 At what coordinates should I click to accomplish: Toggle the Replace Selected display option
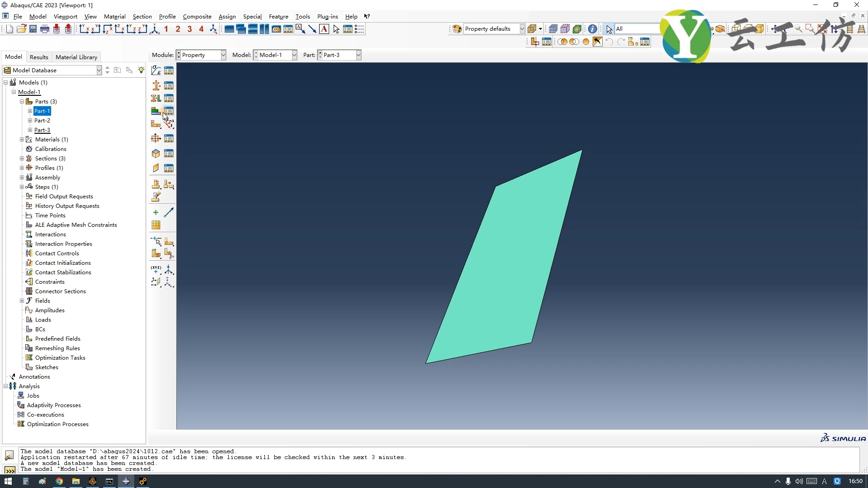[562, 42]
